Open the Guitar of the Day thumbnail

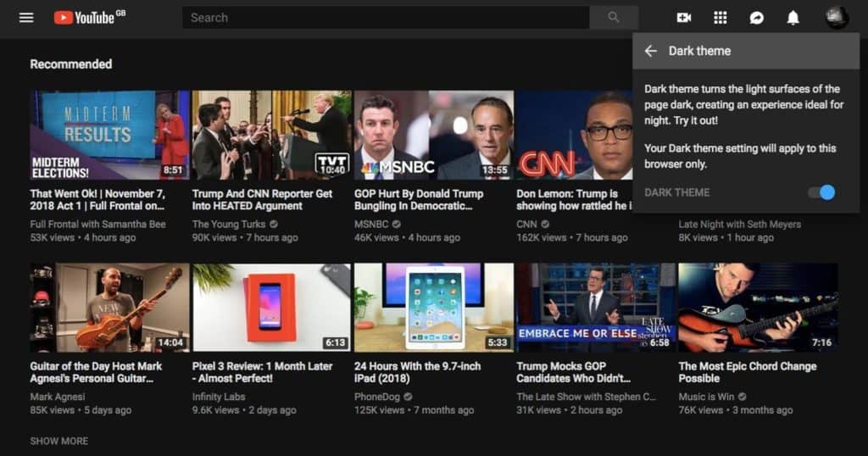pyautogui.click(x=109, y=308)
